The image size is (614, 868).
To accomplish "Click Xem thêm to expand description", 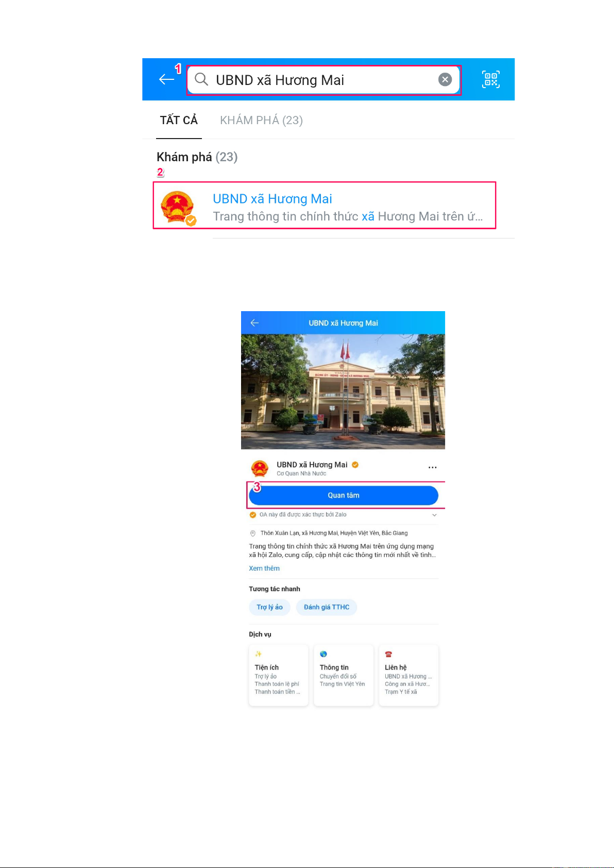I will [264, 569].
